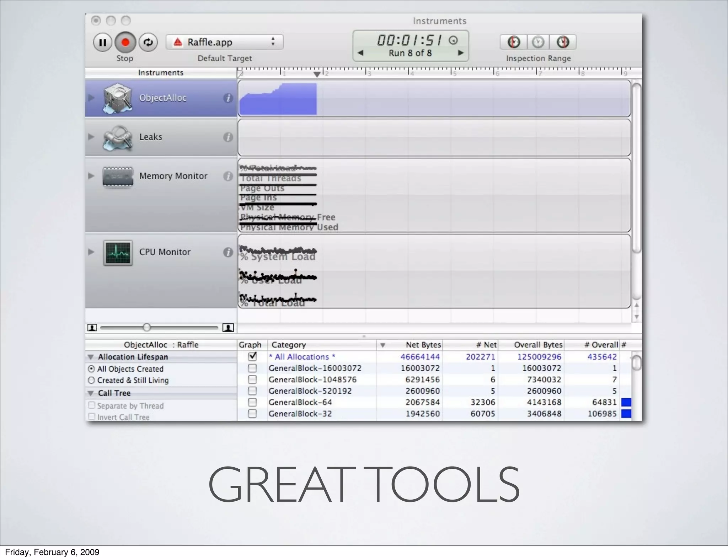Select All Objects Created radio button

[91, 369]
